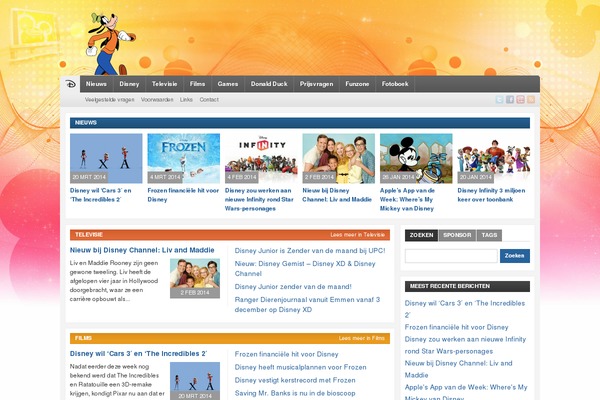This screenshot has width=600, height=400.
Task: Click the 'Meest recente berichten' heading
Action: [450, 286]
